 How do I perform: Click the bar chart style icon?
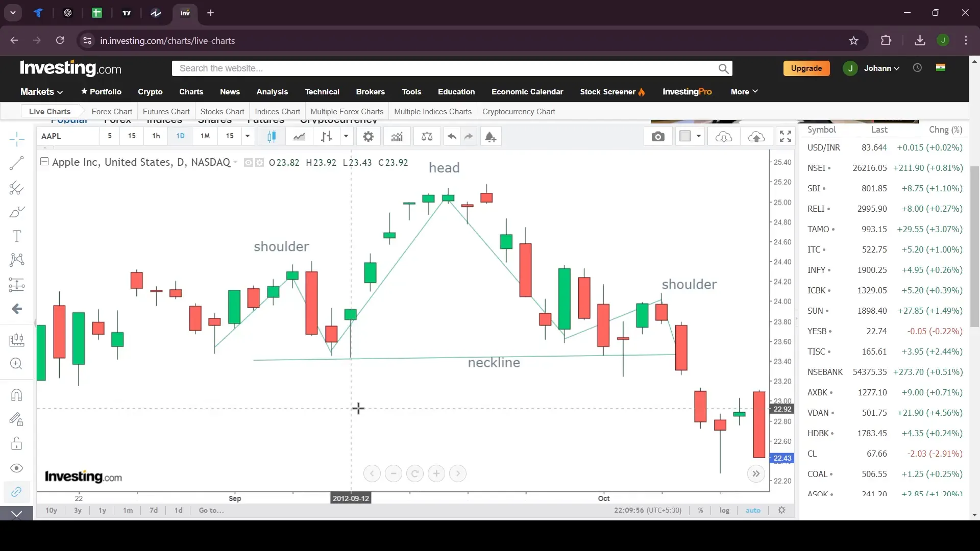click(327, 136)
